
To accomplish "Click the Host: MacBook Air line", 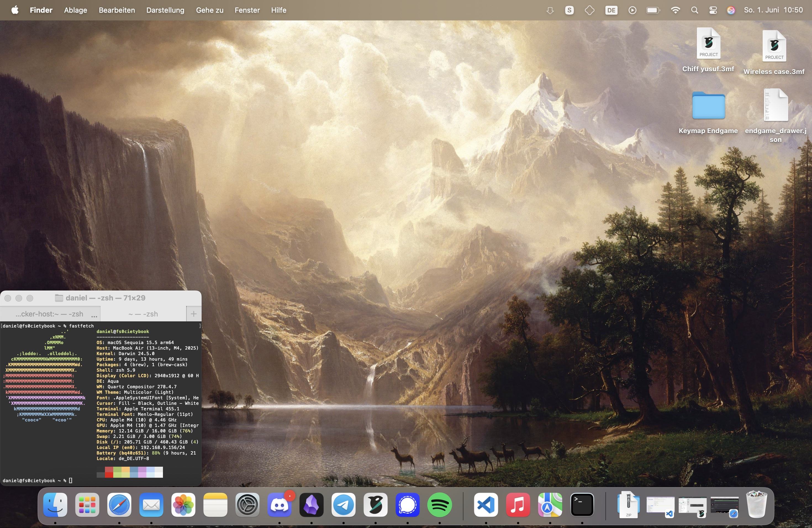I will click(x=147, y=348).
